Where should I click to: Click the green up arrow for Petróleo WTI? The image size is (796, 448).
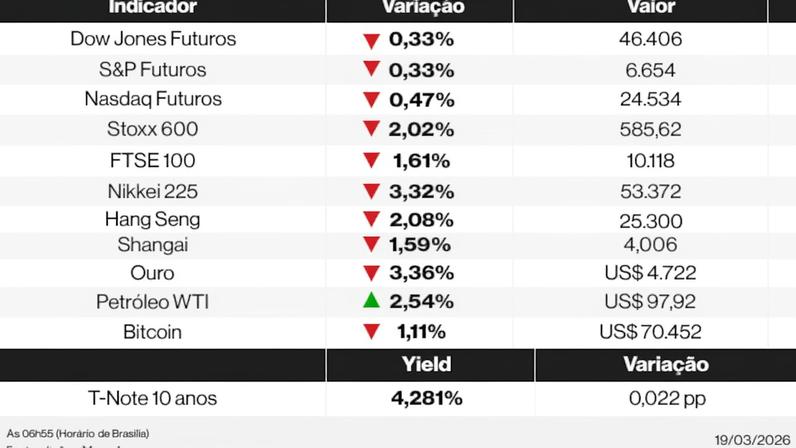(x=372, y=301)
